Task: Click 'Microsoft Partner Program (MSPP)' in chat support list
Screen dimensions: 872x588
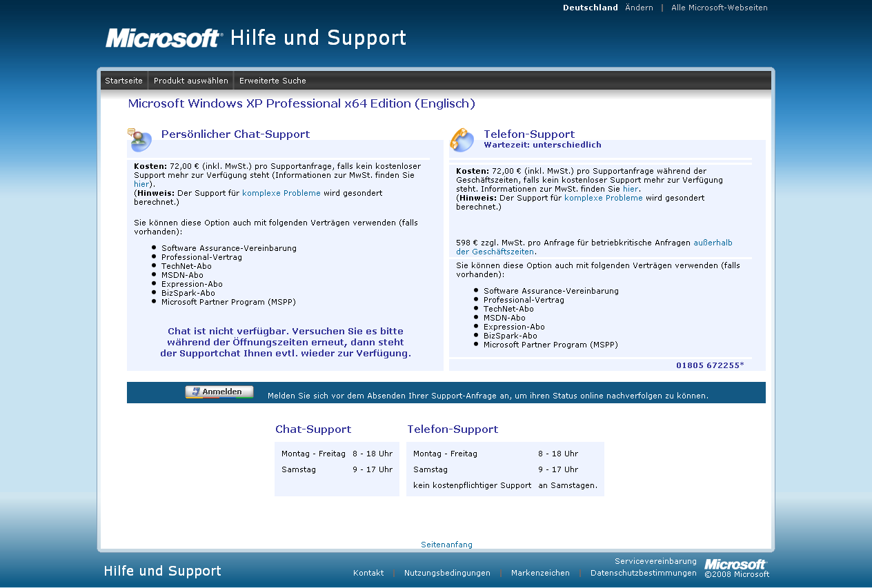Action: coord(228,302)
